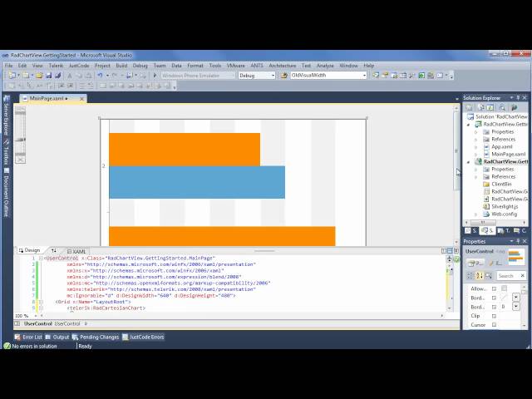The height and width of the screenshot is (399, 532).
Task: Collapse the Grid element on line 8
Action: pyautogui.click(x=41, y=302)
